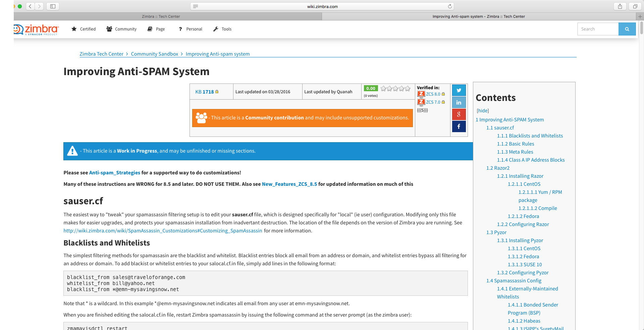Jump to 1.2 Razor2 section
The width and height of the screenshot is (644, 330).
498,168
